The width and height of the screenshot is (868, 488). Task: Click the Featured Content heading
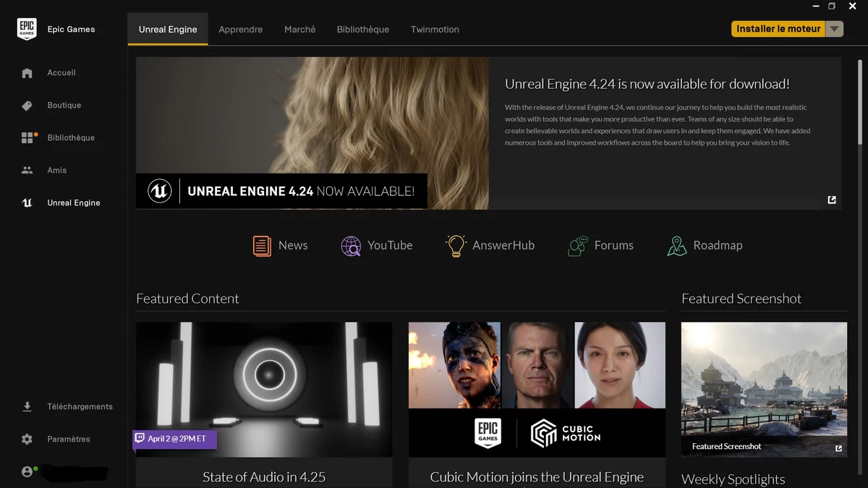point(187,299)
